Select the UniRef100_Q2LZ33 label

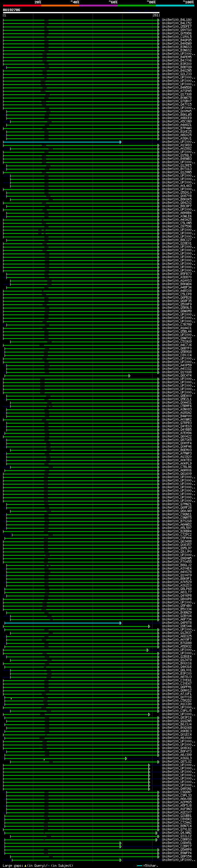coord(177,74)
